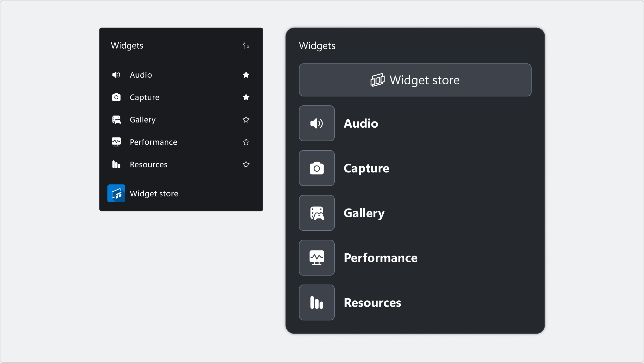
Task: Click the Performance monitor icon in left panel
Action: [116, 142]
